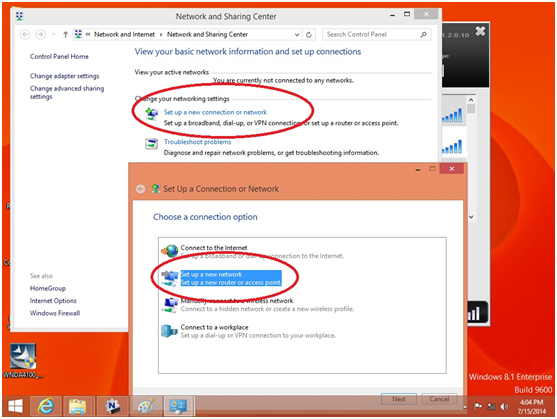Click Troubleshoot problems link

click(x=197, y=142)
